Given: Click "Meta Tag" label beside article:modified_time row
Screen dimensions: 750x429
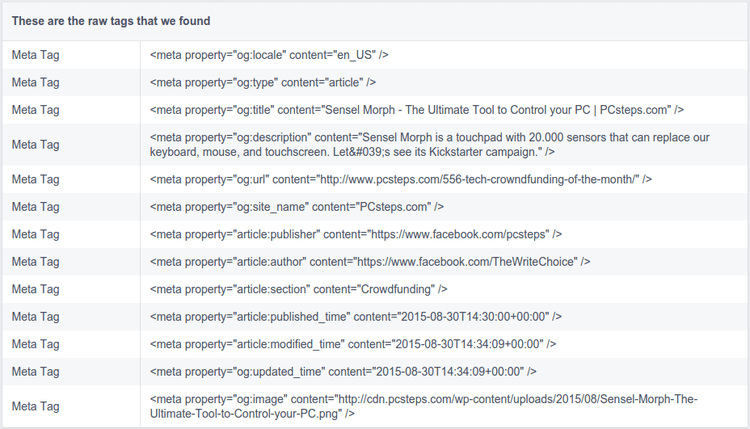Looking at the screenshot, I should 35,344.
